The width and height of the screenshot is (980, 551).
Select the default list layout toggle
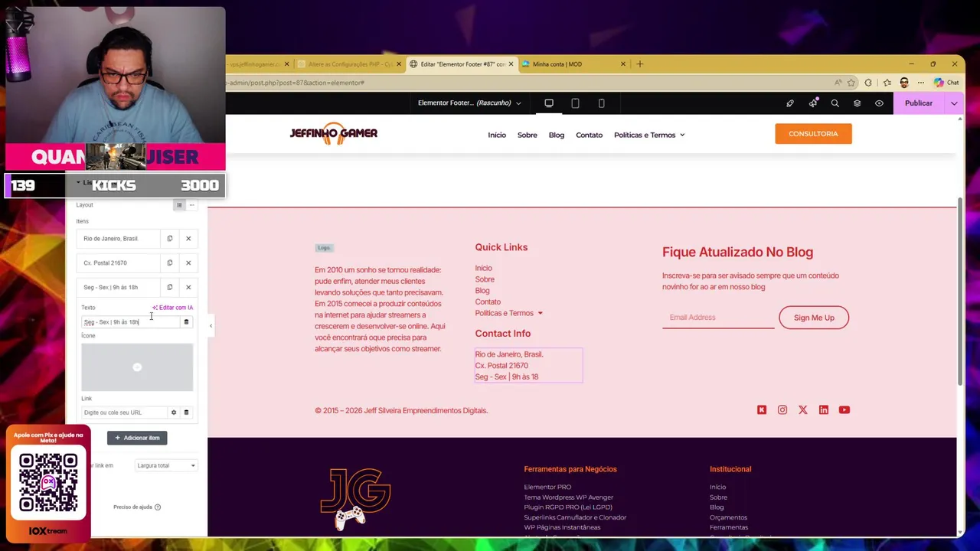(179, 205)
